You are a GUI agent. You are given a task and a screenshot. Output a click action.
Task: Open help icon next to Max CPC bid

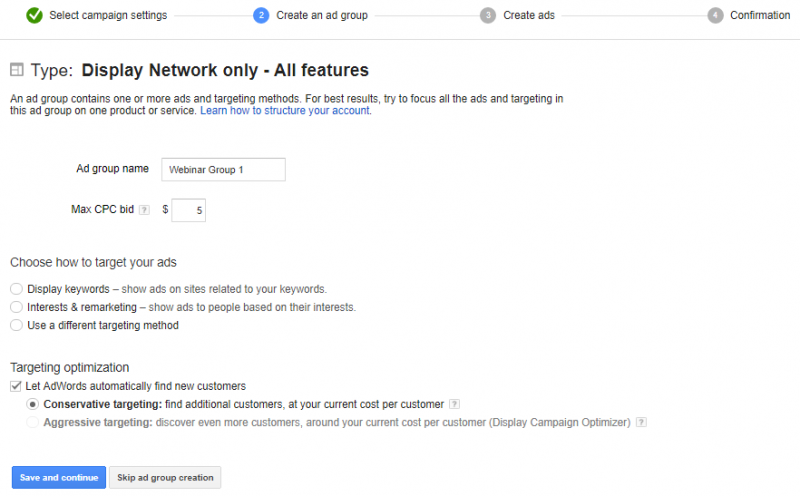coord(144,210)
